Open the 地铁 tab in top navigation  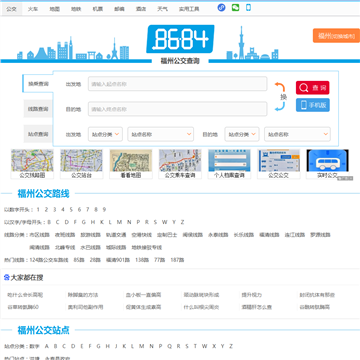(x=76, y=9)
